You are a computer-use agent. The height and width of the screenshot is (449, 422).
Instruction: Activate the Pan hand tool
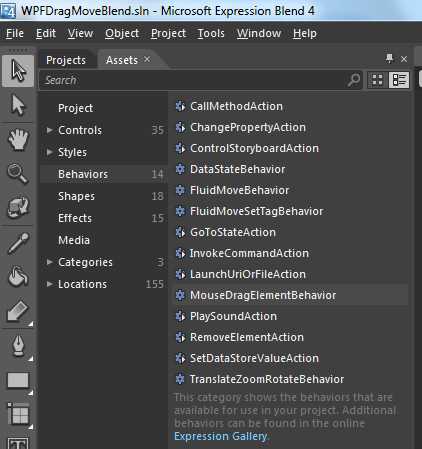click(x=18, y=140)
